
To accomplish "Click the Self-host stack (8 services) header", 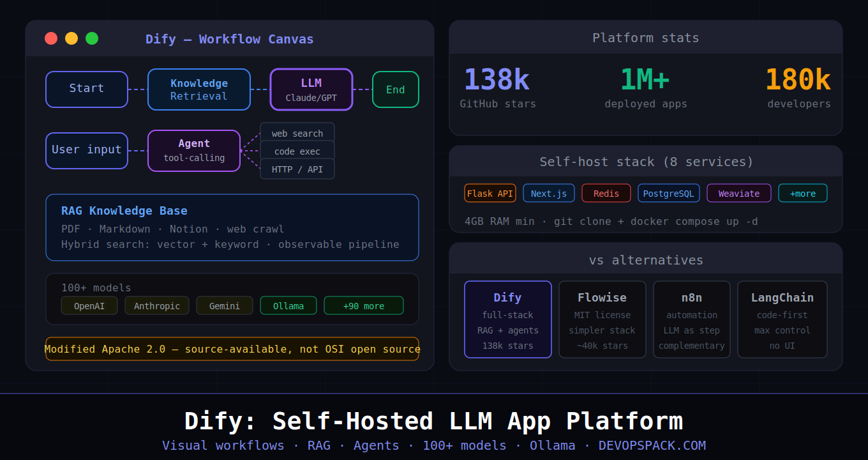I will click(646, 162).
